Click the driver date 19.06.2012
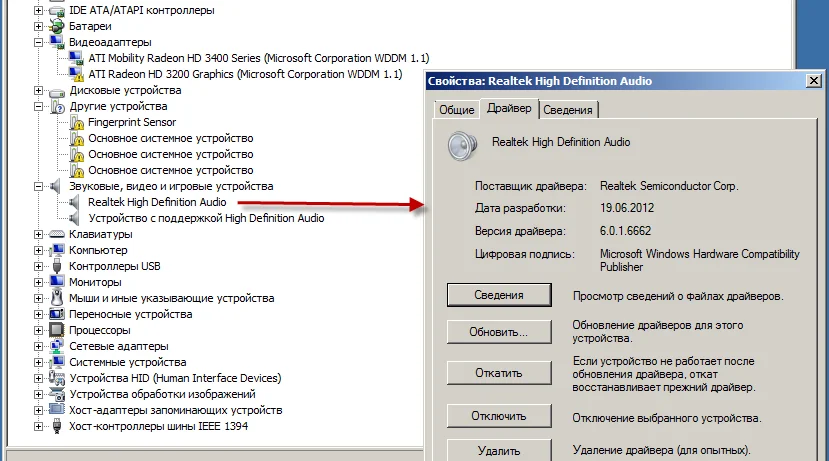The width and height of the screenshot is (829, 461). coord(627,208)
